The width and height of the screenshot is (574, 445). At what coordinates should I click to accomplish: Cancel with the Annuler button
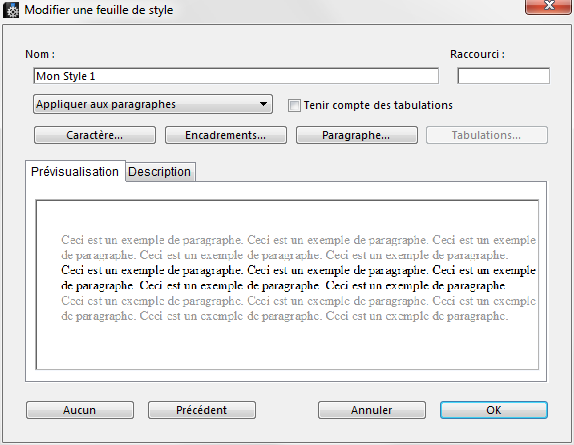click(372, 410)
